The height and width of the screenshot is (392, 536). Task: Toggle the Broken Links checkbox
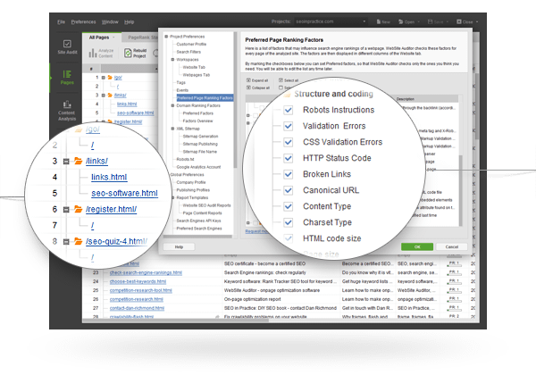(289, 174)
